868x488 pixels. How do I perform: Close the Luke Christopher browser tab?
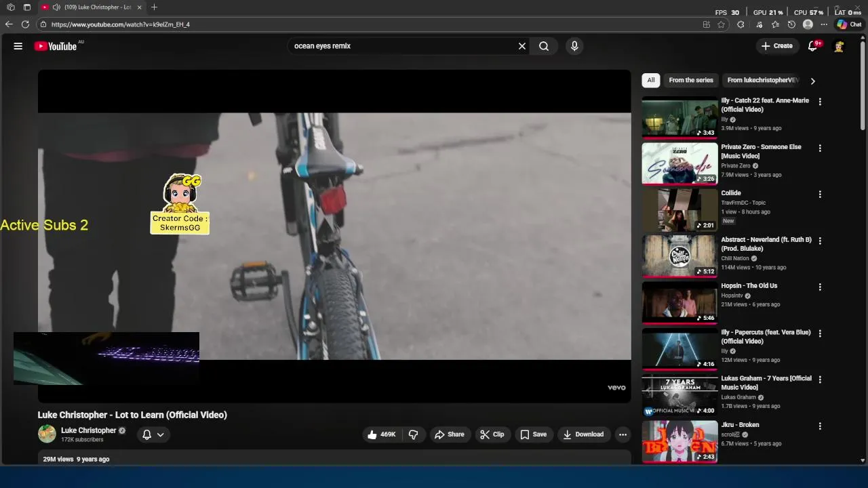pyautogui.click(x=140, y=7)
